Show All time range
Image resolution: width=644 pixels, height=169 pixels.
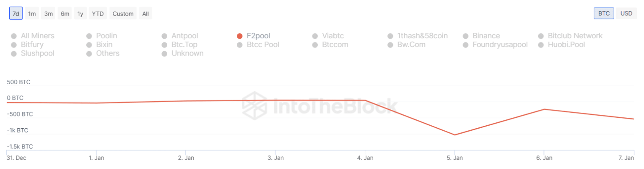(x=145, y=13)
